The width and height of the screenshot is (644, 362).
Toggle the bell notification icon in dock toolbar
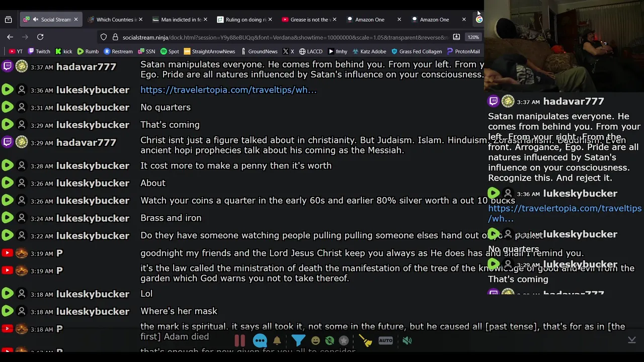pos(277,340)
